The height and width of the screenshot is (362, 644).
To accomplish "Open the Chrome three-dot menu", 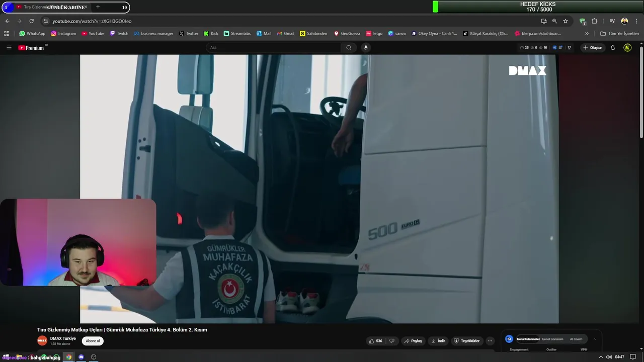I will (637, 21).
